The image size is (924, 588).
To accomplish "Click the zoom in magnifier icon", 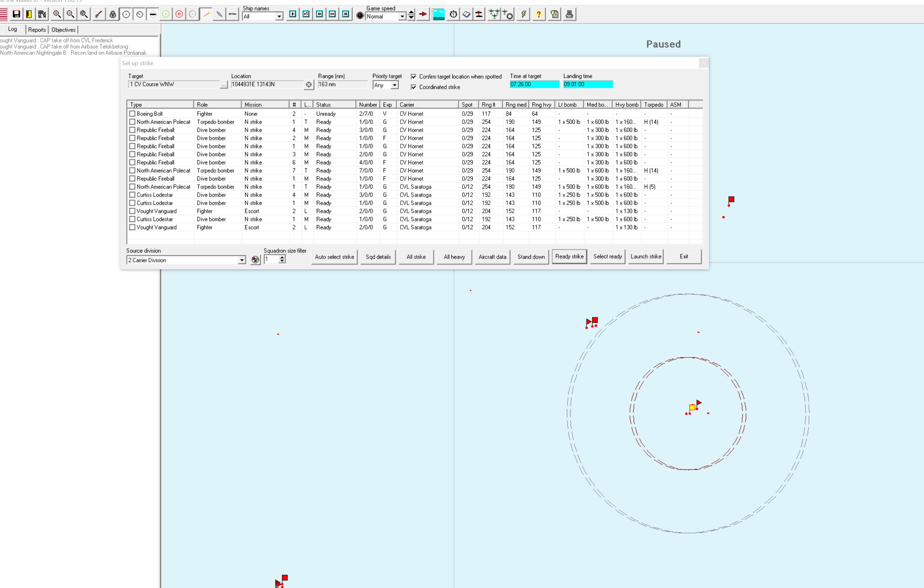I will [57, 14].
